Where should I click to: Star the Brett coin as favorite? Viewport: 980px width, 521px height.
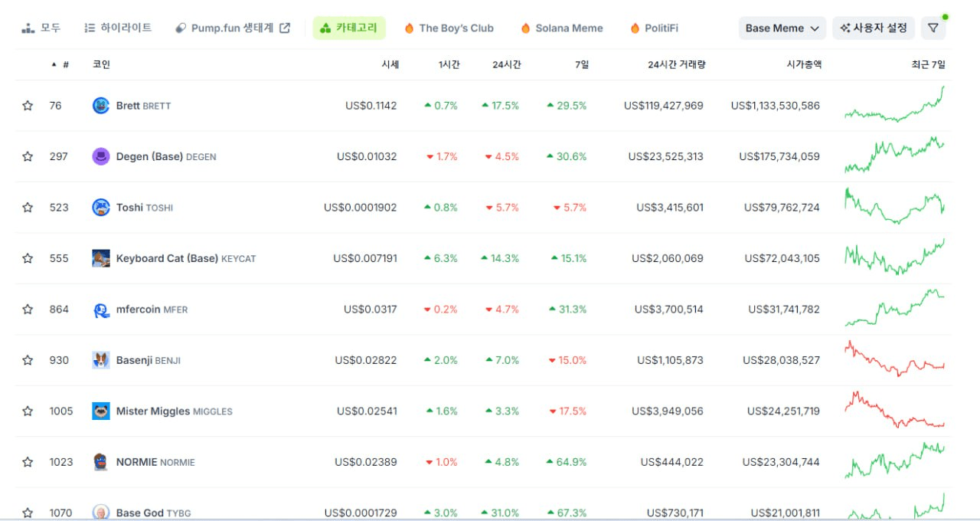click(28, 106)
